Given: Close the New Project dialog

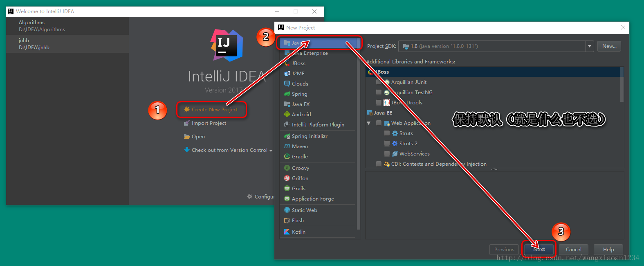Looking at the screenshot, I should [x=623, y=27].
